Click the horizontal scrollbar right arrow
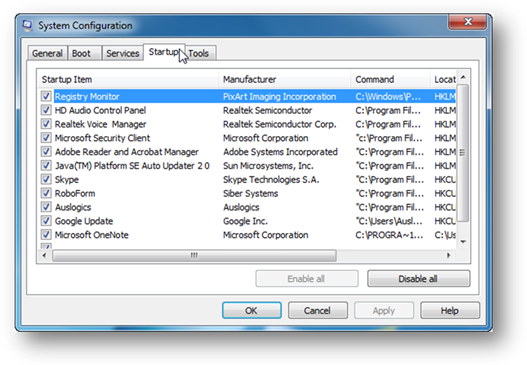This screenshot has height=365, width=527. click(448, 255)
